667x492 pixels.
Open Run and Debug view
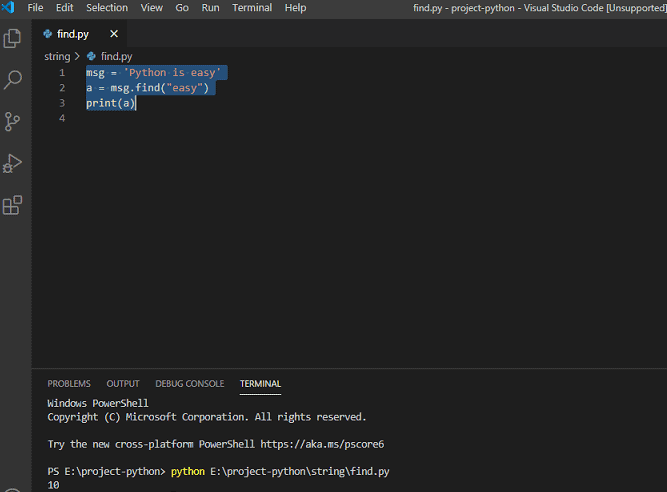point(12,163)
